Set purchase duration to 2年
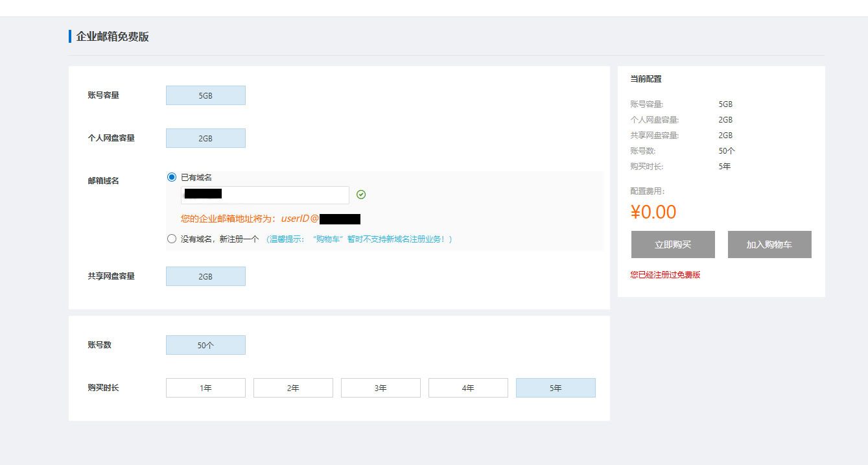This screenshot has width=868, height=465. (293, 388)
